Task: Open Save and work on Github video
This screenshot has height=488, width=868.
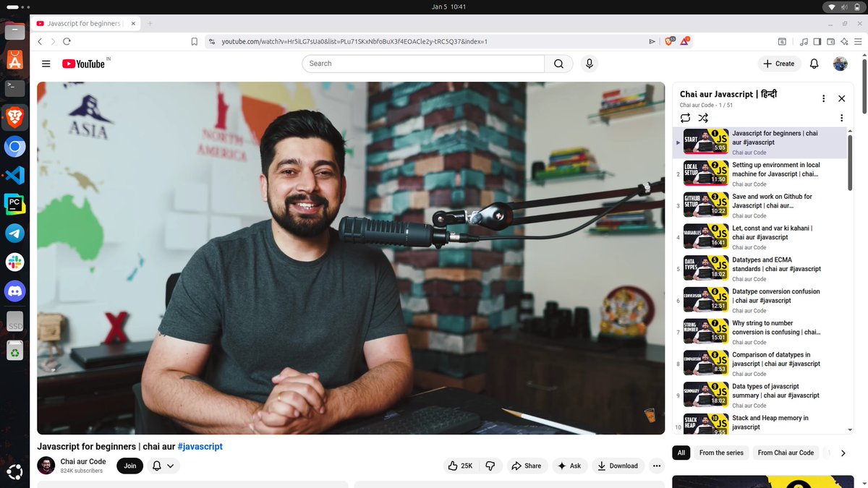Action: point(759,206)
